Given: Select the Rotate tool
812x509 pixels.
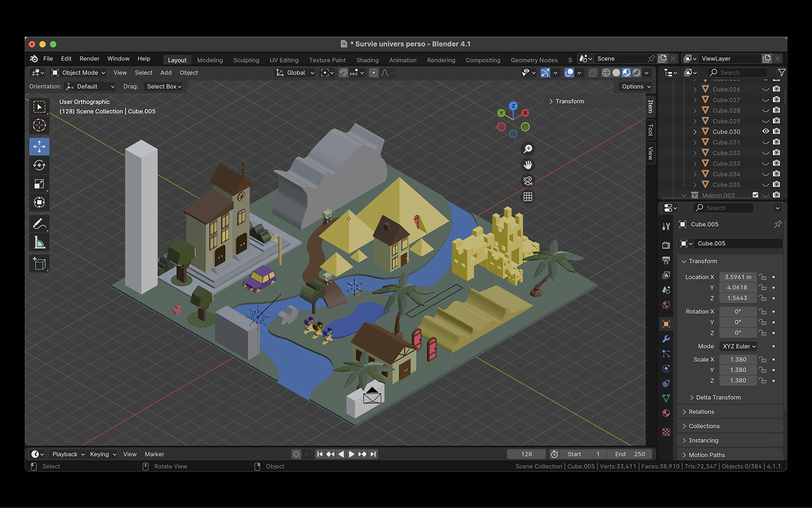Looking at the screenshot, I should point(39,166).
